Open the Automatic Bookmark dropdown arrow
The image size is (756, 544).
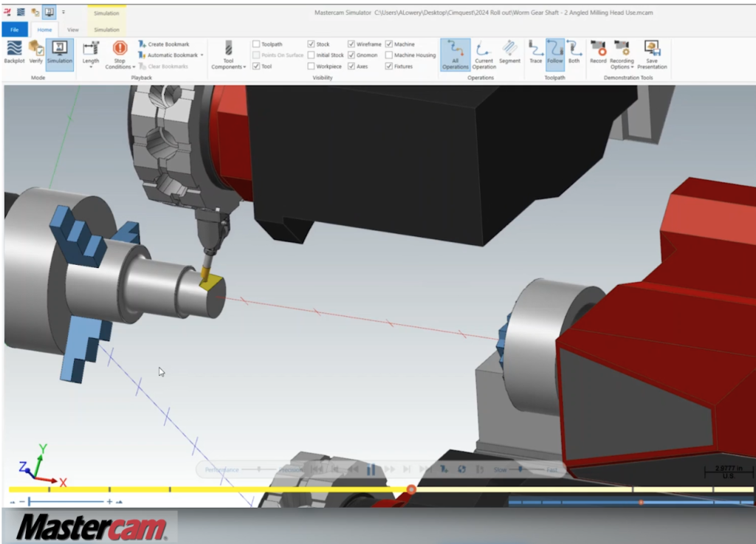pyautogui.click(x=202, y=55)
